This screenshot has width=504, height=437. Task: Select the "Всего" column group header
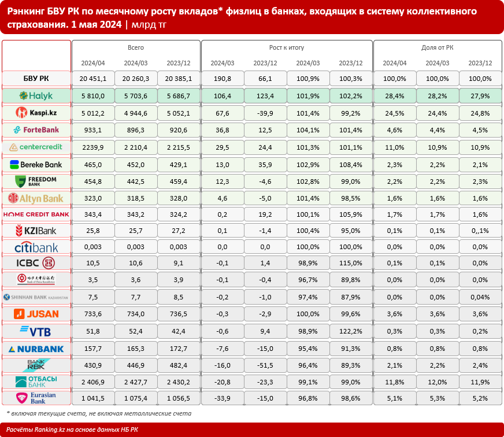(x=136, y=47)
